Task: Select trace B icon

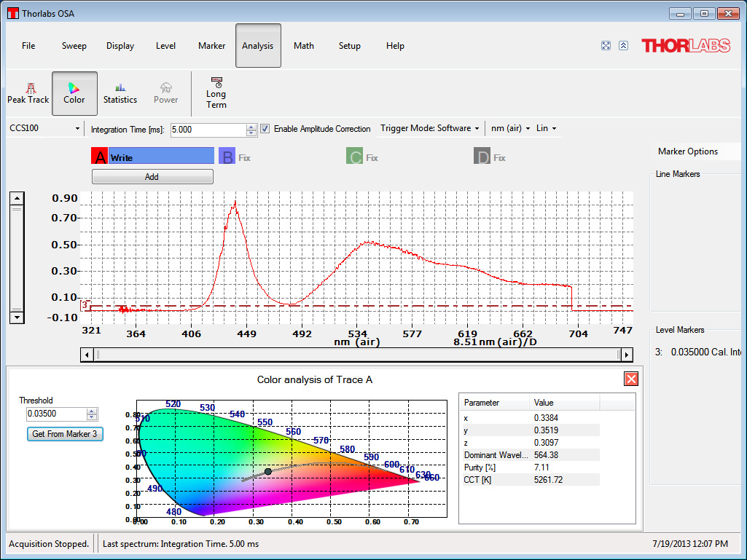Action: (227, 156)
